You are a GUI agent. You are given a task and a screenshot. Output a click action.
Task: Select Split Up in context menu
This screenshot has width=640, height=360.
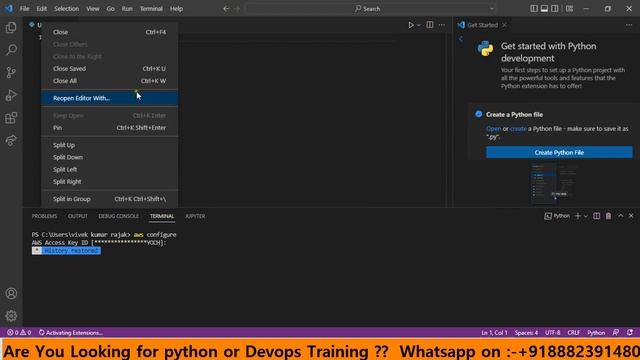point(109,145)
